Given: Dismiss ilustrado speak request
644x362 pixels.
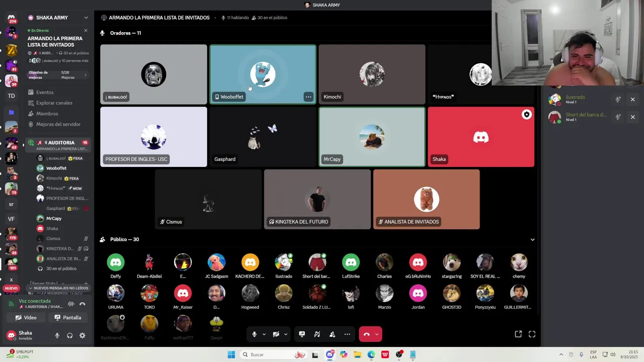Looking at the screenshot, I should pyautogui.click(x=632, y=100).
